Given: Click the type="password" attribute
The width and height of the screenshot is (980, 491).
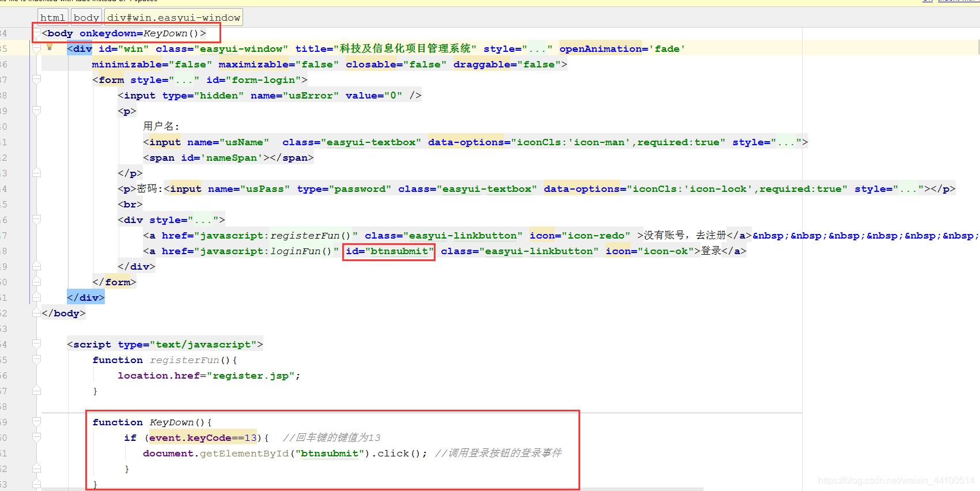Looking at the screenshot, I should point(344,189).
